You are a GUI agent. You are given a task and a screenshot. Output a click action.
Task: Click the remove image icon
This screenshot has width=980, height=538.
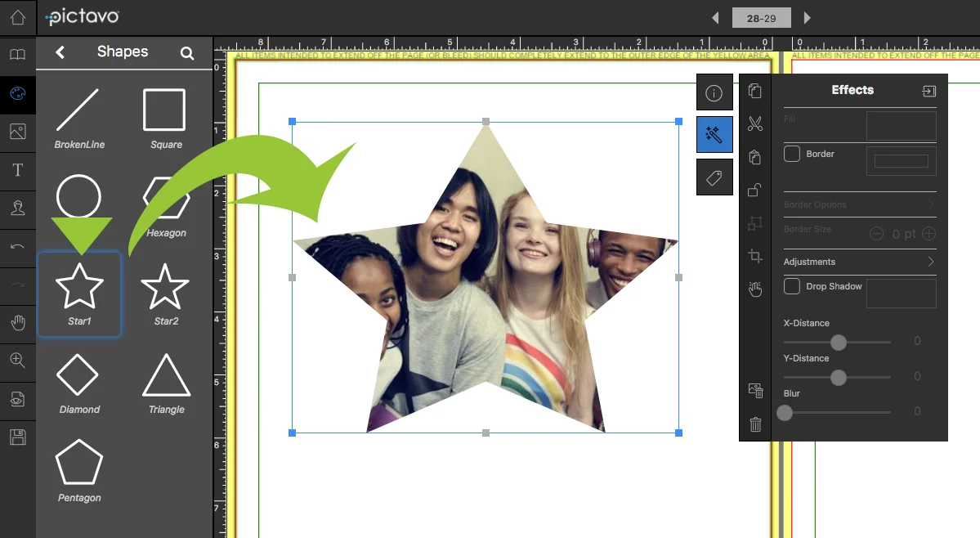(x=755, y=391)
